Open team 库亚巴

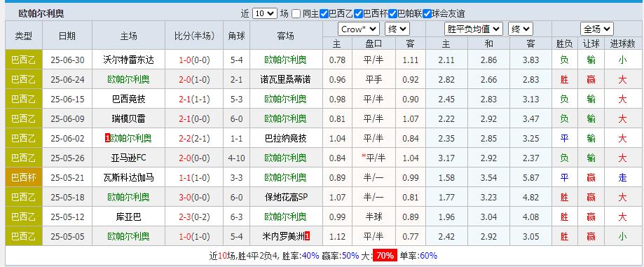click(x=128, y=217)
